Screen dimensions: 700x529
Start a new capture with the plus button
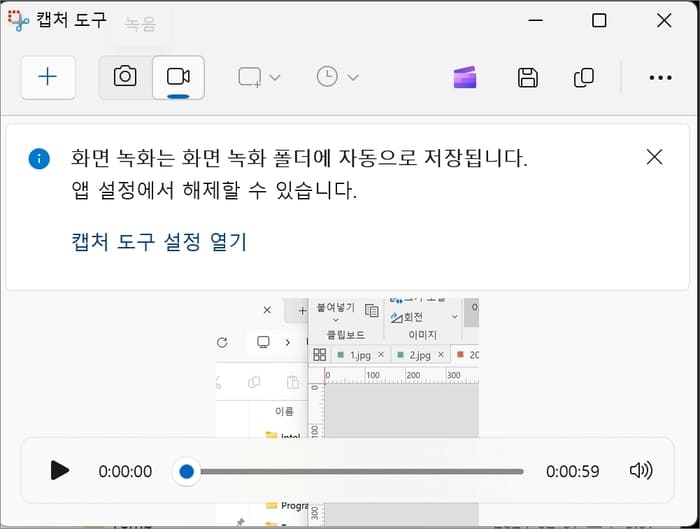48,77
